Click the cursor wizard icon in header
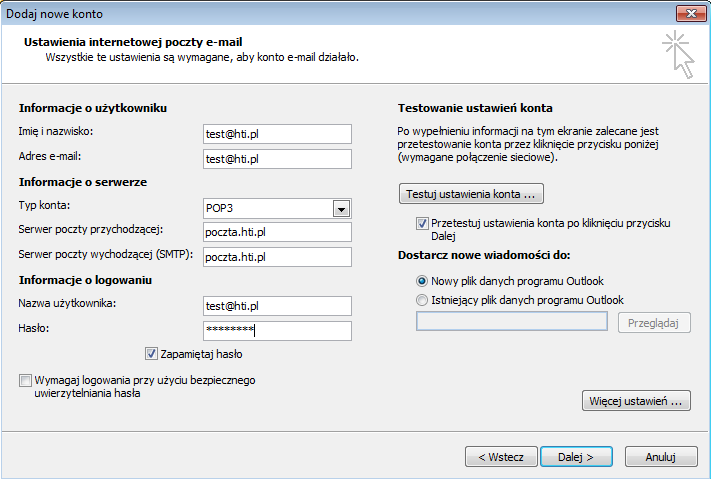This screenshot has width=711, height=479. (x=679, y=54)
